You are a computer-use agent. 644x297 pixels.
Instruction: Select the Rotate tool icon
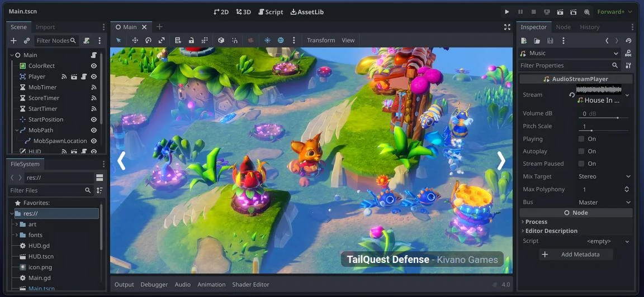148,40
